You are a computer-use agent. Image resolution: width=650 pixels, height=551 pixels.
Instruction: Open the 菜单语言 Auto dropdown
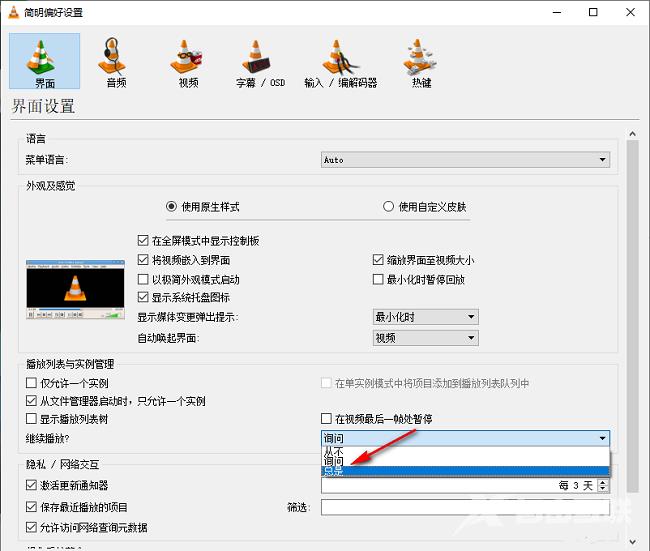point(465,160)
